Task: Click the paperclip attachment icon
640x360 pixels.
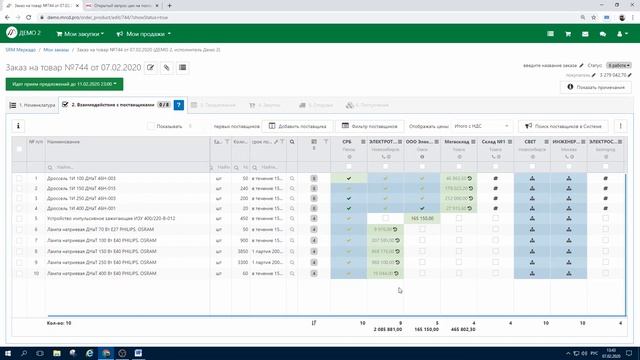Action: (167, 68)
